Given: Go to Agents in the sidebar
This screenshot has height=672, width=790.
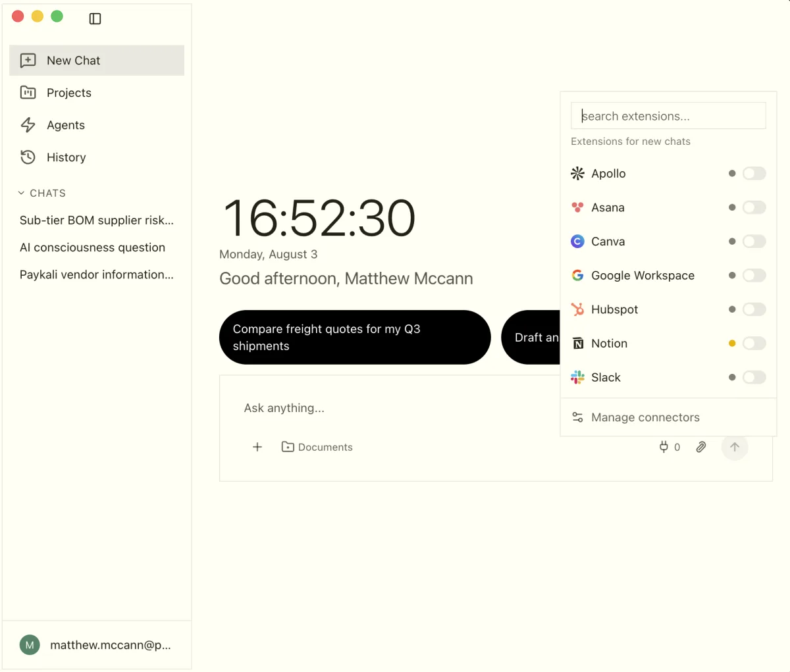Looking at the screenshot, I should pos(97,125).
